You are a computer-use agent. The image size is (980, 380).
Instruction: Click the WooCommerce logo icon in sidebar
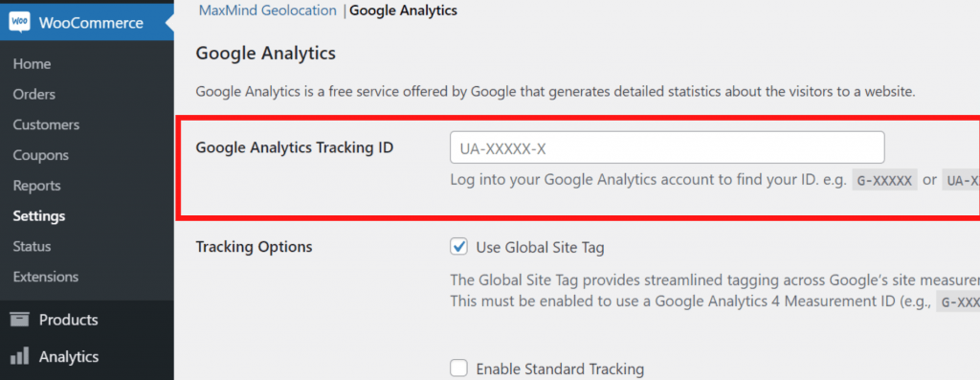pos(19,23)
